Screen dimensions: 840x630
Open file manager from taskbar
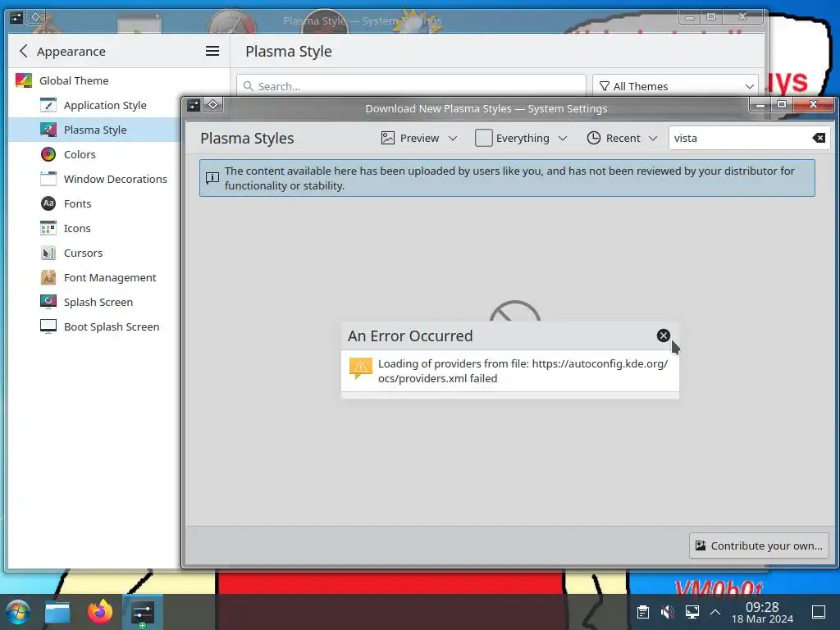click(57, 612)
